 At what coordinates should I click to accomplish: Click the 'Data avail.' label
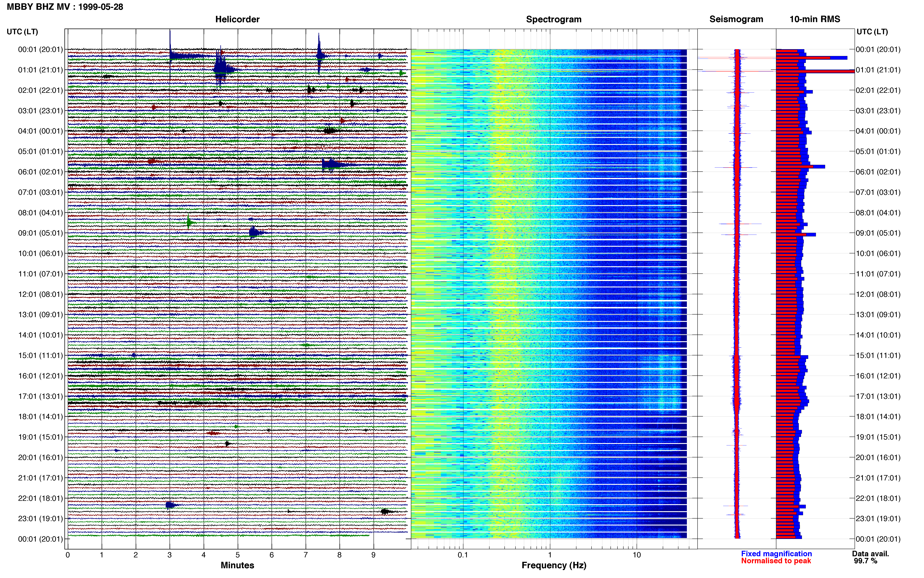(x=870, y=554)
